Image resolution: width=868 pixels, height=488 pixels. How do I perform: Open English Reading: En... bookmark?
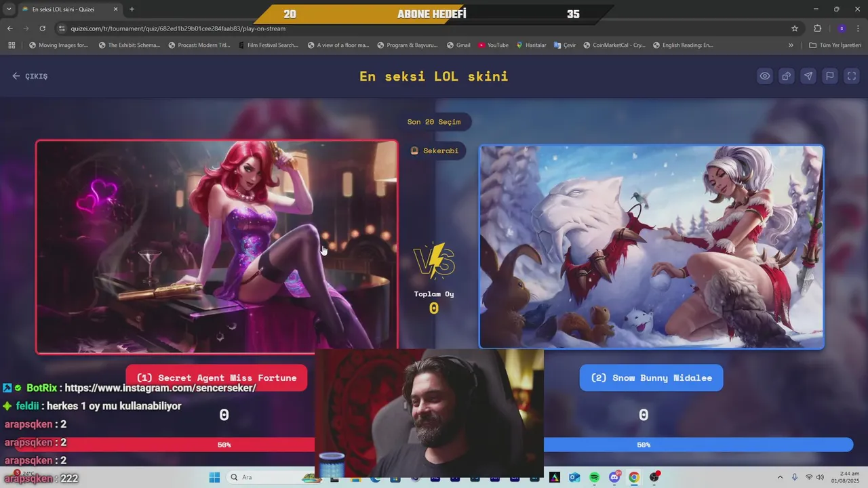[x=683, y=45]
